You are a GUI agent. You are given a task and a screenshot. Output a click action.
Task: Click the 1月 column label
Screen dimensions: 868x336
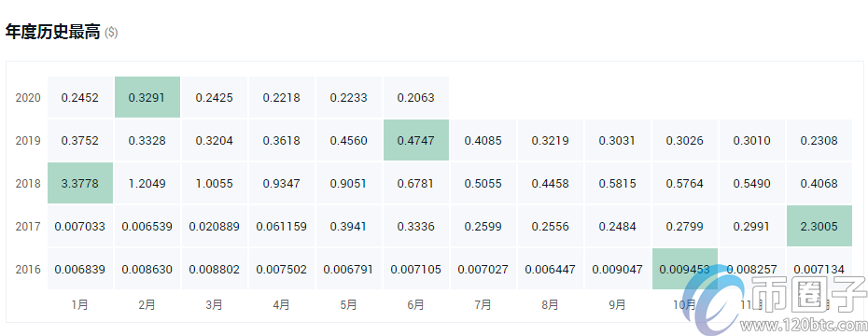pyautogui.click(x=79, y=304)
